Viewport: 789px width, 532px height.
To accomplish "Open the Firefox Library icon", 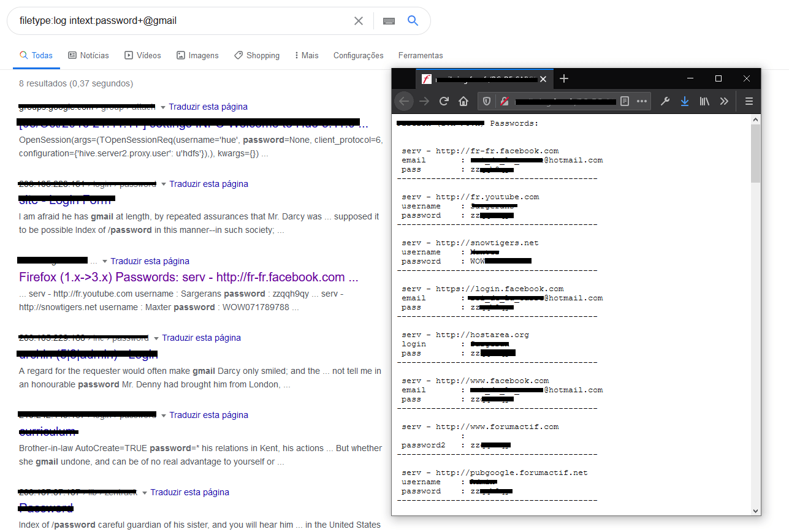I will [704, 101].
